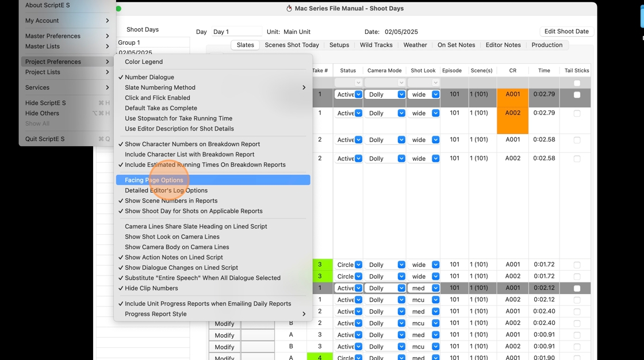Enable Show Shot Look on Camera Lines
Image resolution: width=644 pixels, height=360 pixels.
213,237
